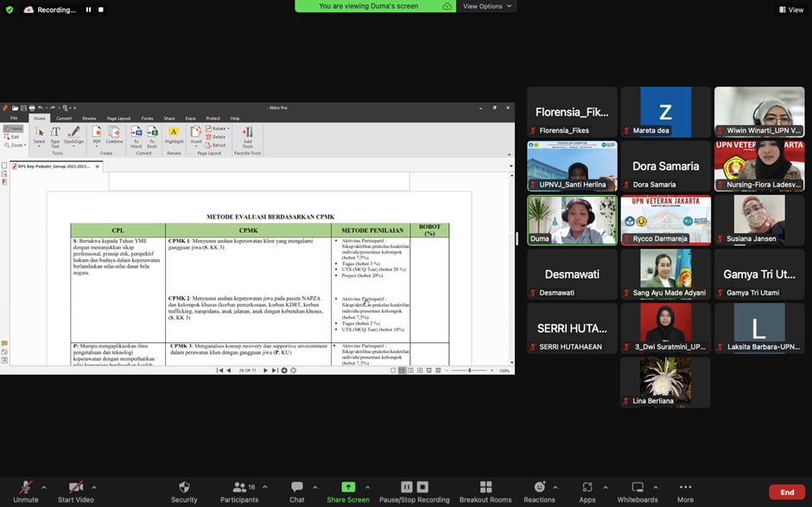This screenshot has height=507, width=812.
Task: Click the red End meeting button
Action: 787,492
